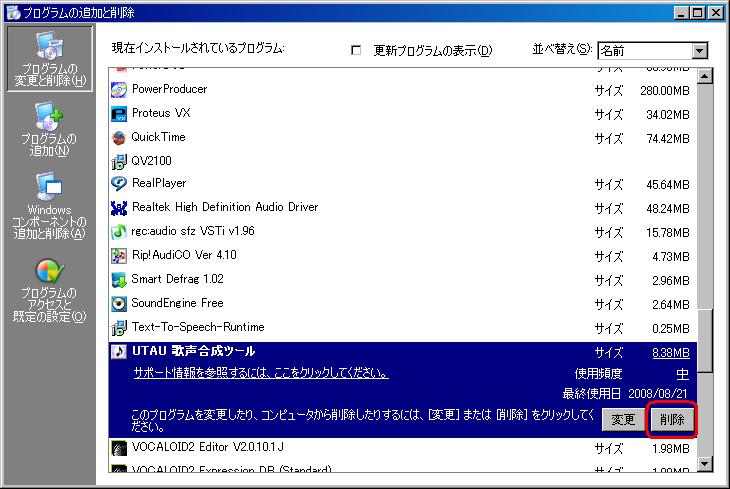Image resolution: width=730 pixels, height=489 pixels.
Task: Click the Text-To-Speech-Runtime icon
Action: [119, 328]
